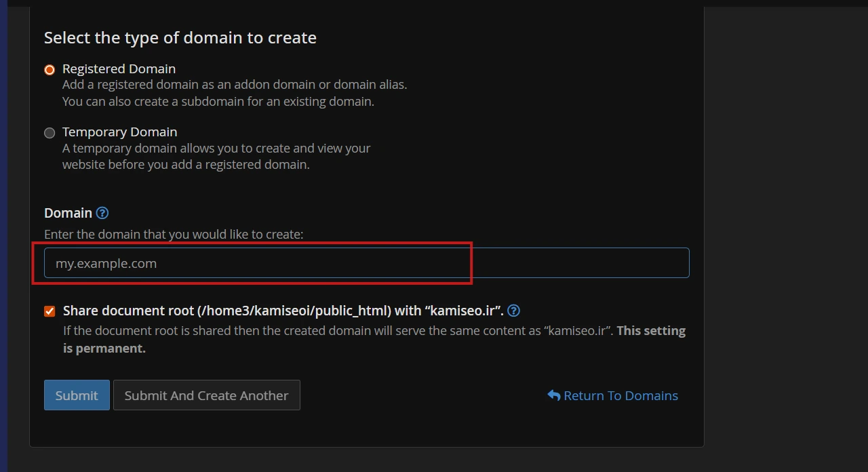Select the Temporary Domain radio button
This screenshot has height=472, width=868.
(x=50, y=133)
